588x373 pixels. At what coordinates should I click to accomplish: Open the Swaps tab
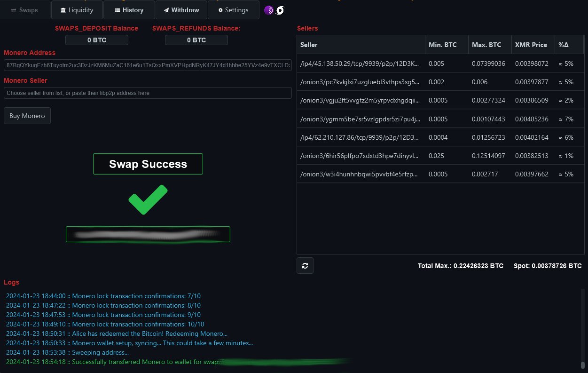point(24,10)
